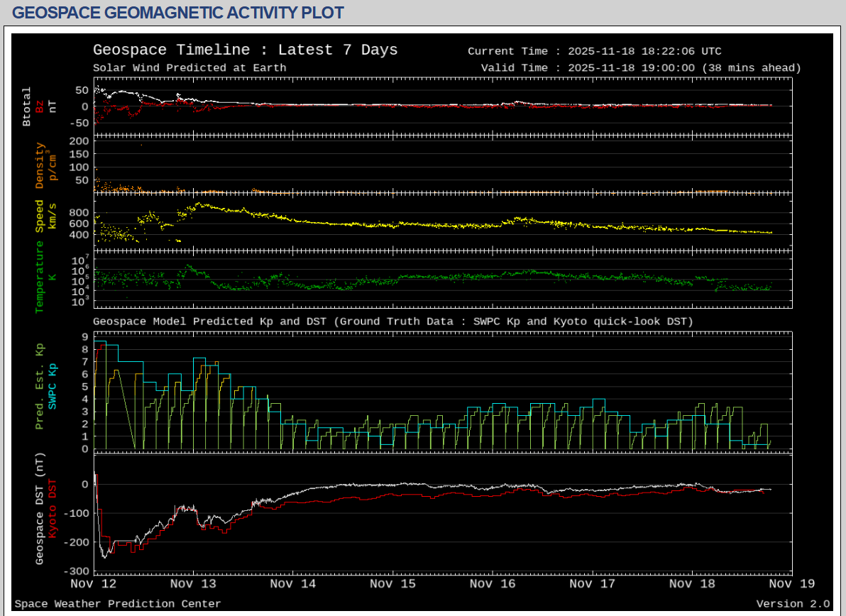Select the Nov 15 date marker
Screen dimensions: 846x616
pos(392,583)
